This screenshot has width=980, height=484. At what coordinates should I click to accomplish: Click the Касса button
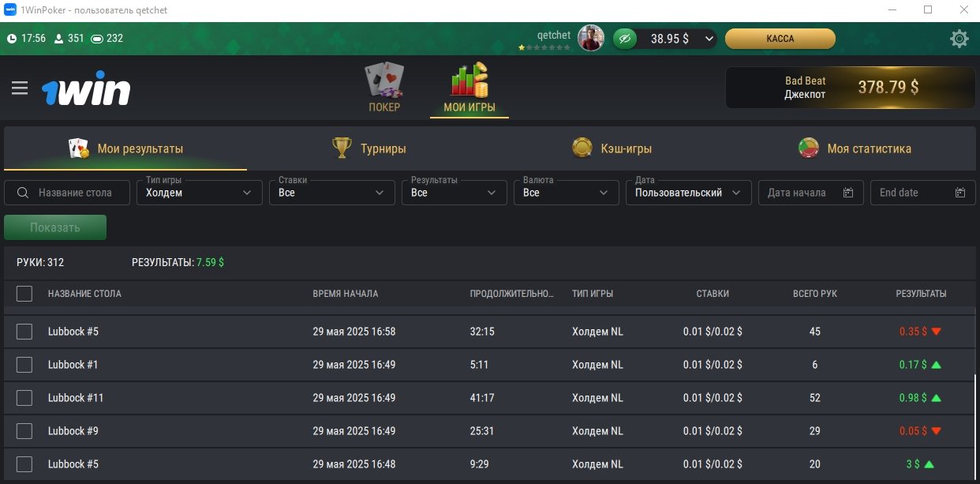pyautogui.click(x=780, y=39)
